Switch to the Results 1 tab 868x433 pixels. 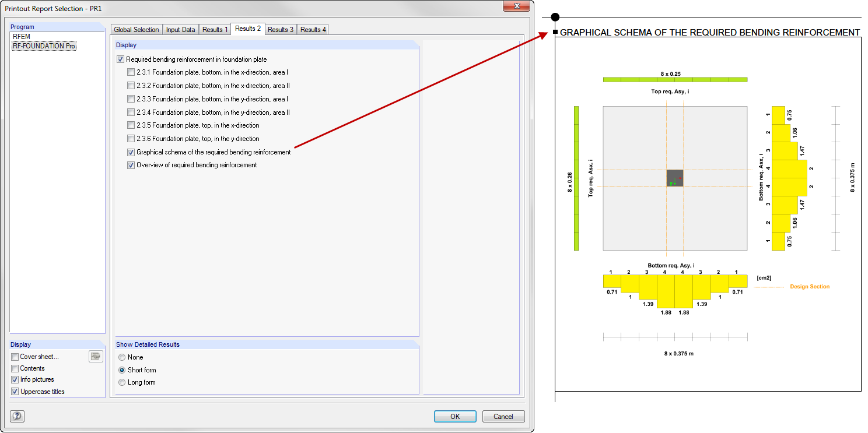tap(215, 29)
